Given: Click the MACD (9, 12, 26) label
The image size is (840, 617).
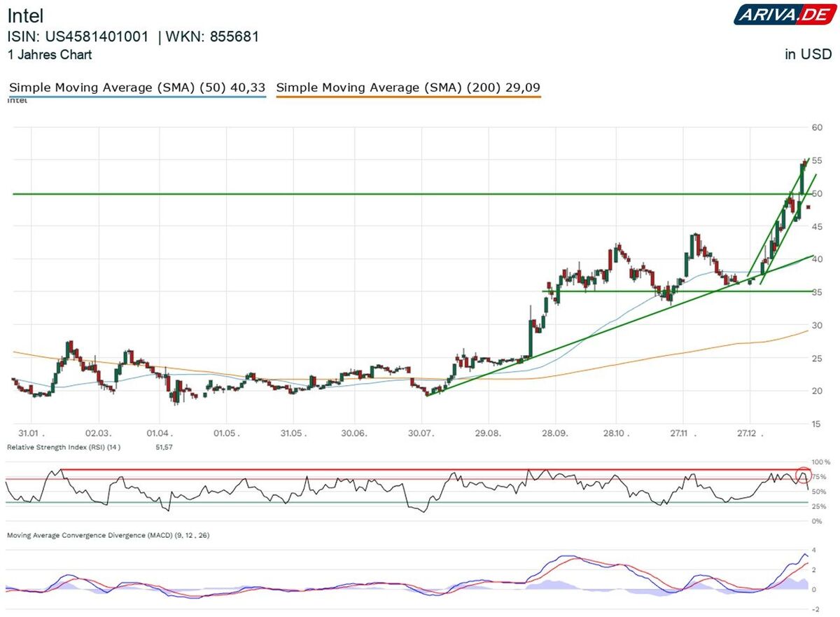Looking at the screenshot, I should (x=108, y=535).
